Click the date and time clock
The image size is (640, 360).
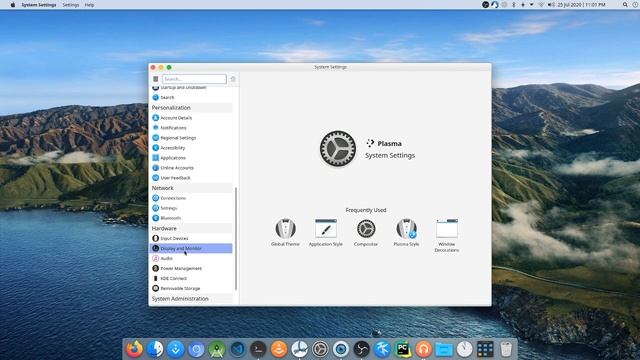point(581,5)
